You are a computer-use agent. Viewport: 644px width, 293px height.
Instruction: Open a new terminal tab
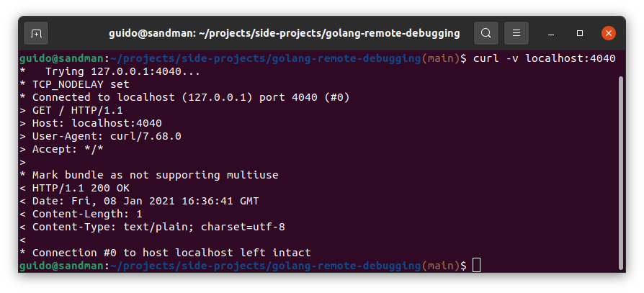(36, 33)
